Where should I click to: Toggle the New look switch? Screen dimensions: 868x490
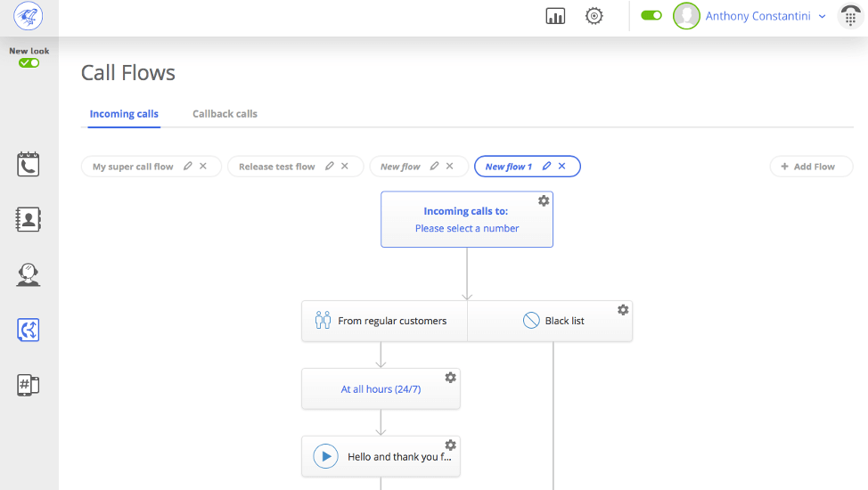[x=29, y=63]
